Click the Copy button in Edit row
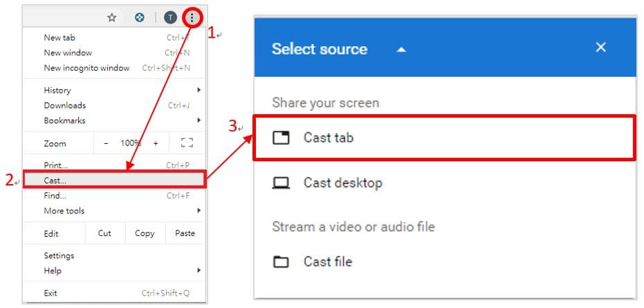The height and width of the screenshot is (308, 644). 145,233
